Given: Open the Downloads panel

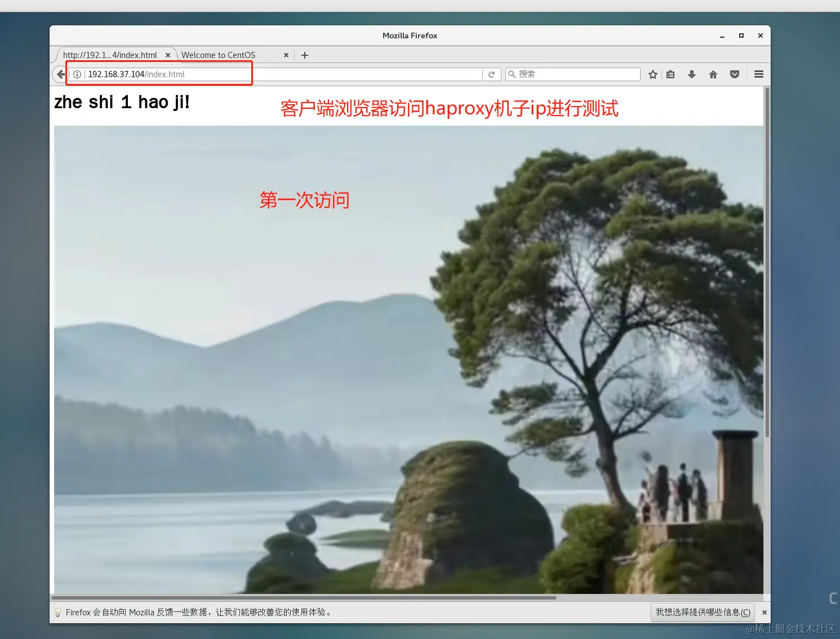Looking at the screenshot, I should coord(691,74).
